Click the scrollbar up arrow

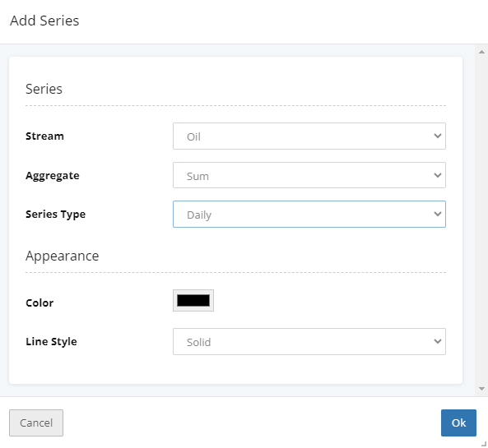click(481, 52)
